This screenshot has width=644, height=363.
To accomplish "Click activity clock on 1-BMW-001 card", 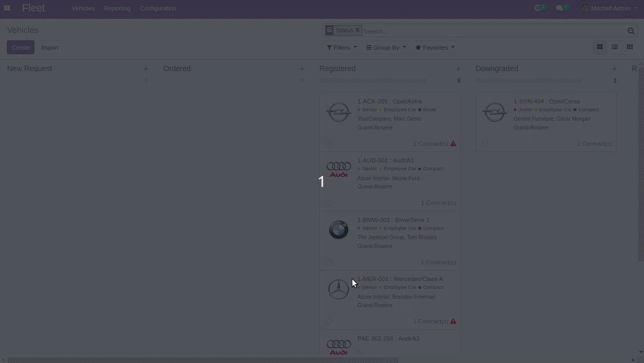I will 329,263.
